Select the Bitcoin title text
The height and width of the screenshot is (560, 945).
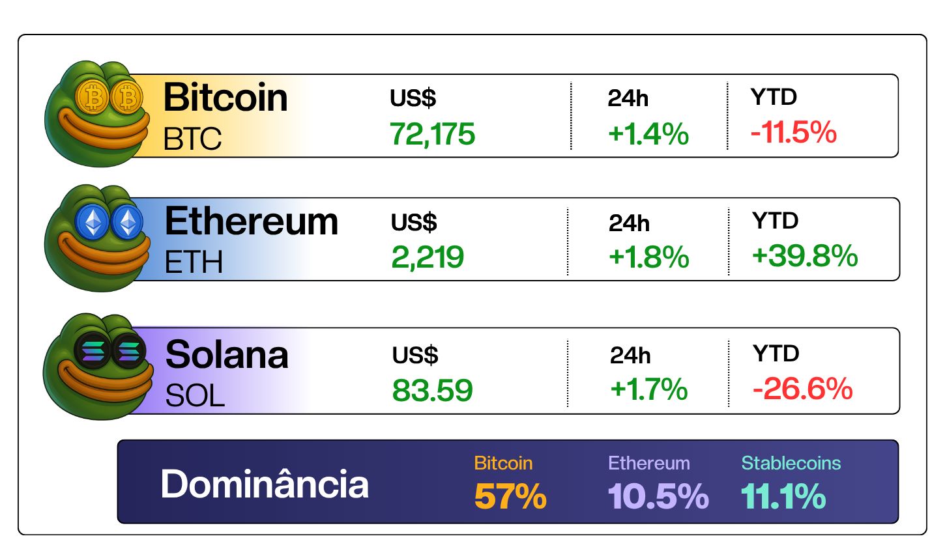click(x=225, y=98)
